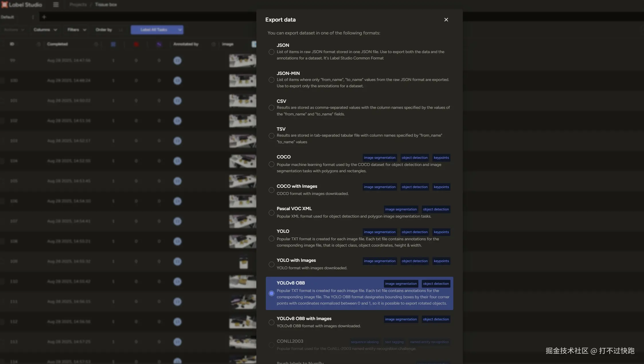Click the red column header swatch
This screenshot has height=364, width=644.
point(136,44)
